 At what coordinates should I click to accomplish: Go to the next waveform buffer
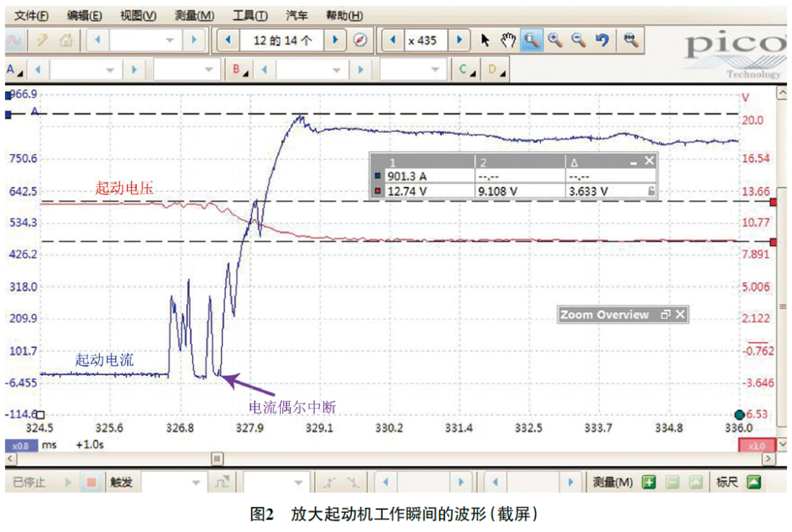(334, 40)
